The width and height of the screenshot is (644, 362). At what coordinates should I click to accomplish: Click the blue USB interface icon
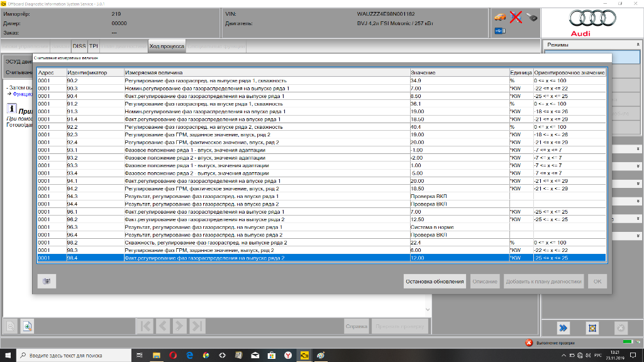coord(500,30)
